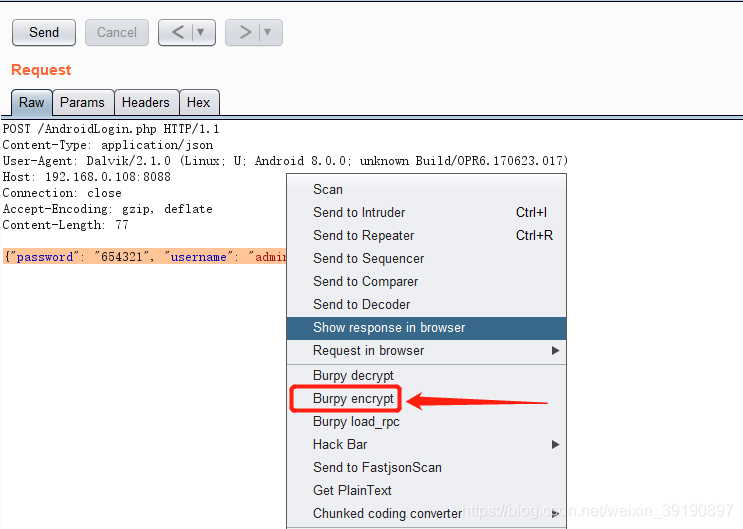Viewport: 743px width, 529px height.
Task: Click the Request section heading
Action: (41, 70)
